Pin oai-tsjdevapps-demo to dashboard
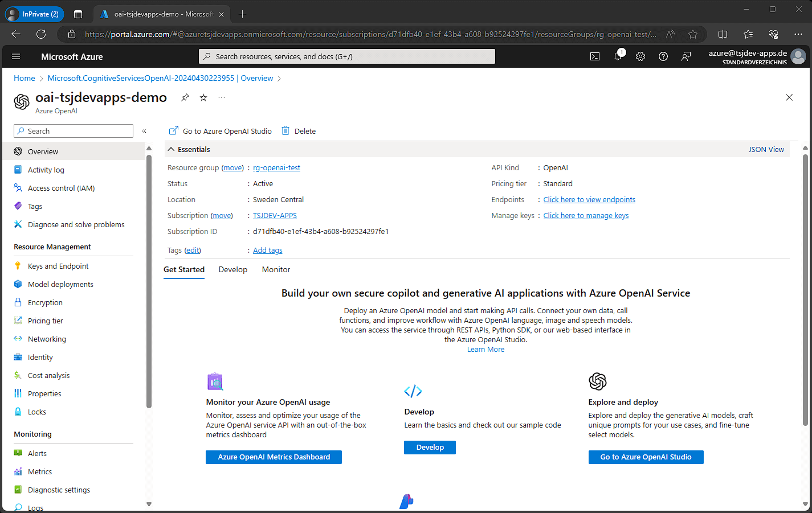The height and width of the screenshot is (513, 812). (185, 97)
